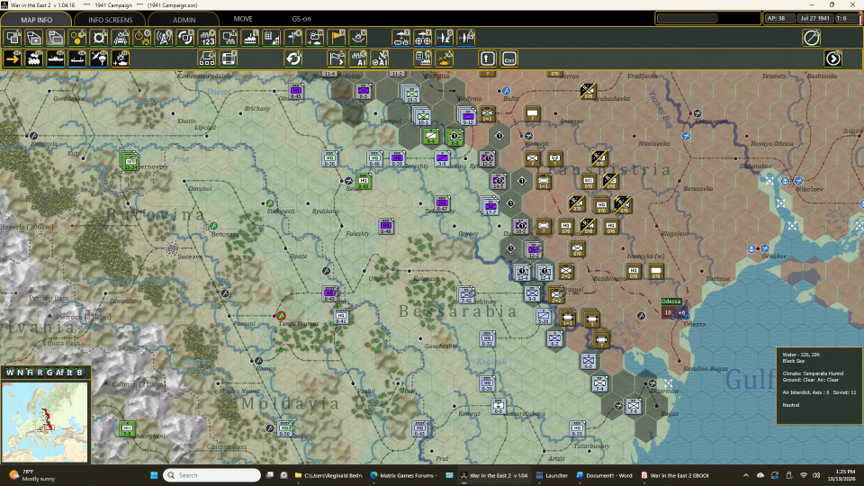Click the Windows Start button

point(154,475)
